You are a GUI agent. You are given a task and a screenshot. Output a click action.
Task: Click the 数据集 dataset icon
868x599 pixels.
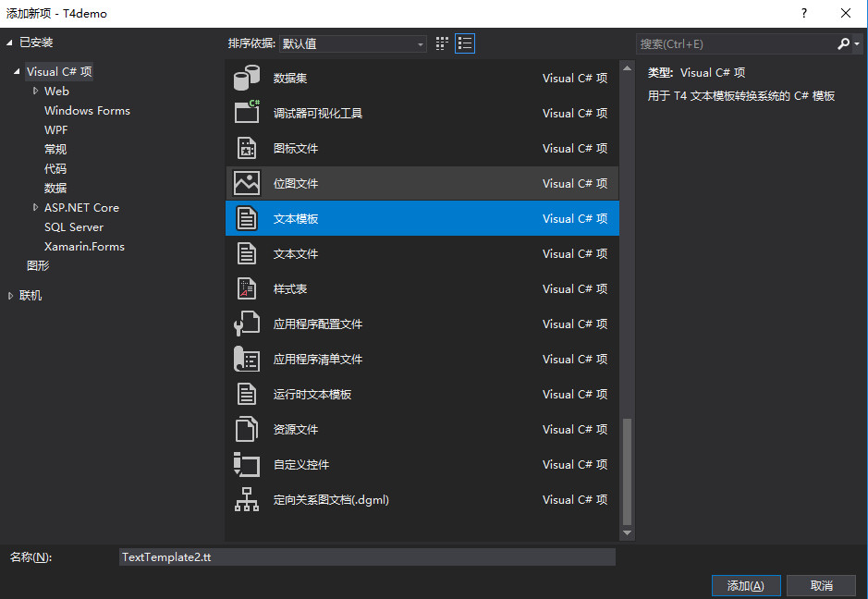click(x=246, y=78)
